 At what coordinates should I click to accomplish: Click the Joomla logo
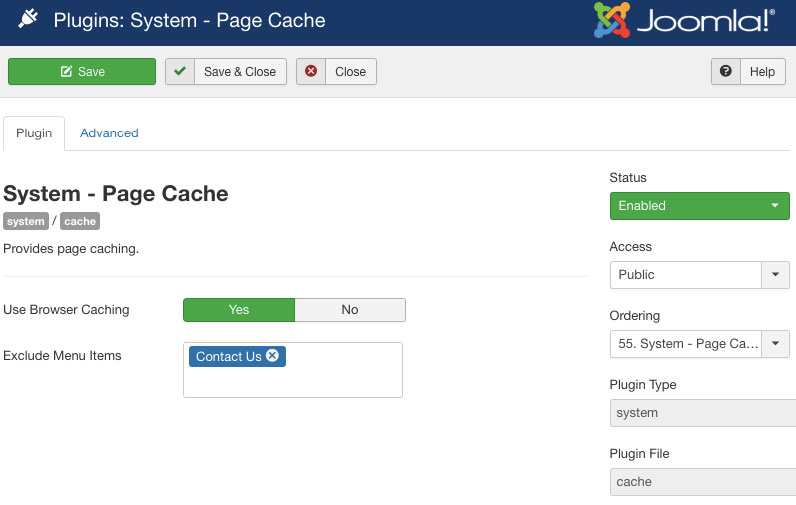684,20
